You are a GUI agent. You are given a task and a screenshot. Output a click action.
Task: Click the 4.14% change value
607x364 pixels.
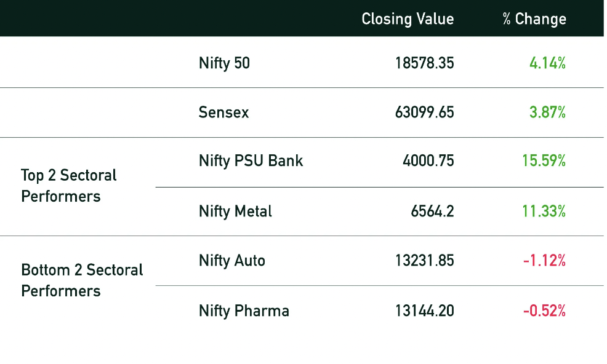tap(547, 63)
